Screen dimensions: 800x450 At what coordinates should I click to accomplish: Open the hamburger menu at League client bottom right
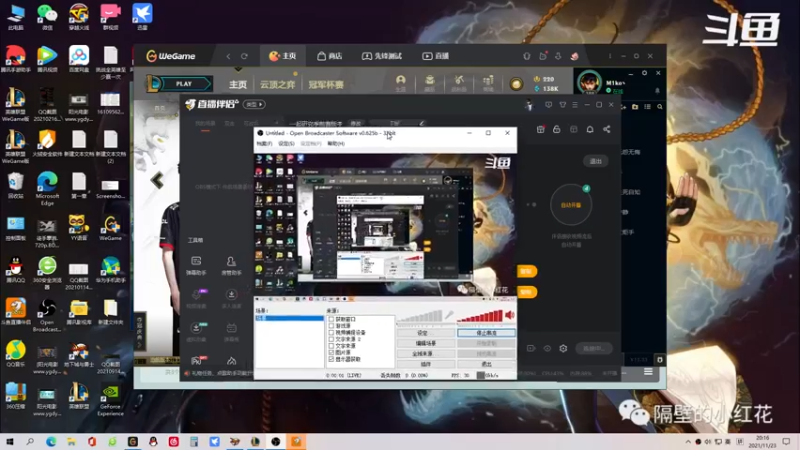point(648,372)
